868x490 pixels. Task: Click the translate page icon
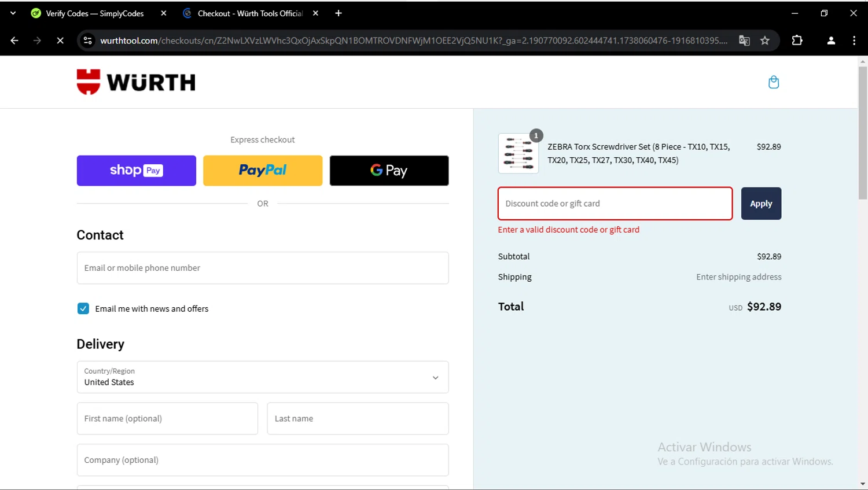(744, 40)
